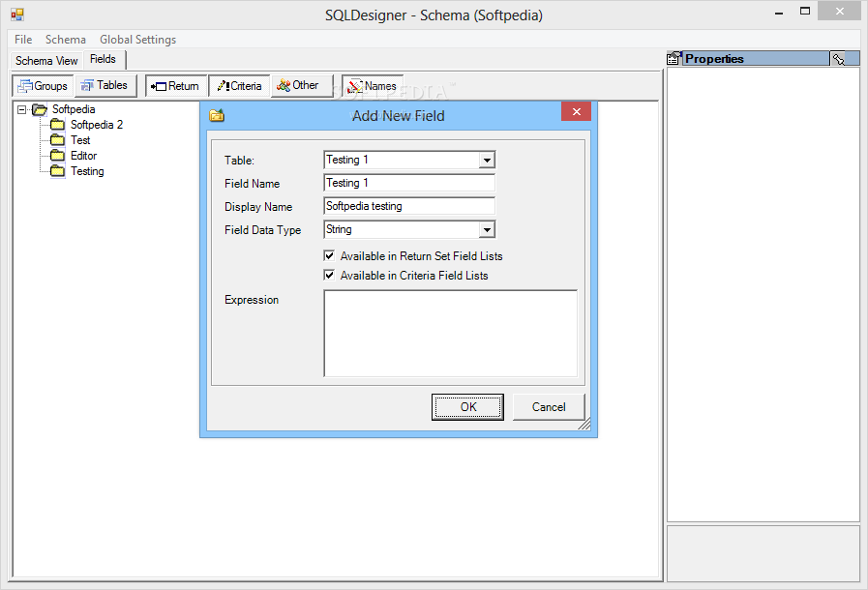The height and width of the screenshot is (590, 868).
Task: Click the Criteria toolbar button
Action: 239,86
